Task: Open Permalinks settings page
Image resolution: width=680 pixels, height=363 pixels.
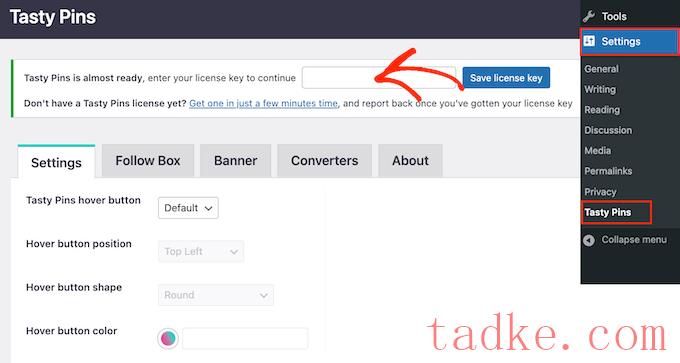Action: 608,171
